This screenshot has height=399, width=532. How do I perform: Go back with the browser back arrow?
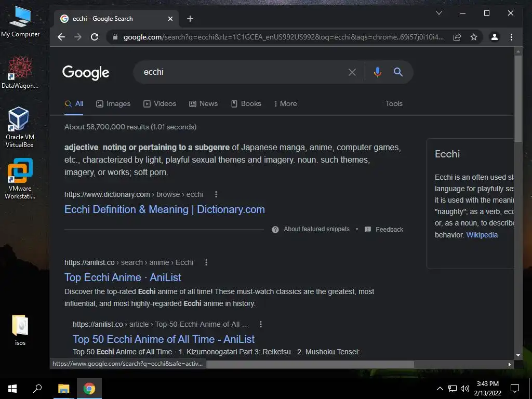click(x=61, y=37)
